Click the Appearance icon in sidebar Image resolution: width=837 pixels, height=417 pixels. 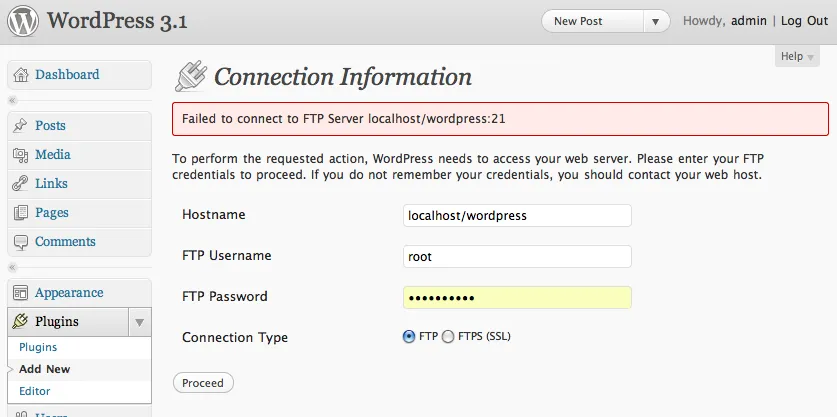[x=20, y=293]
